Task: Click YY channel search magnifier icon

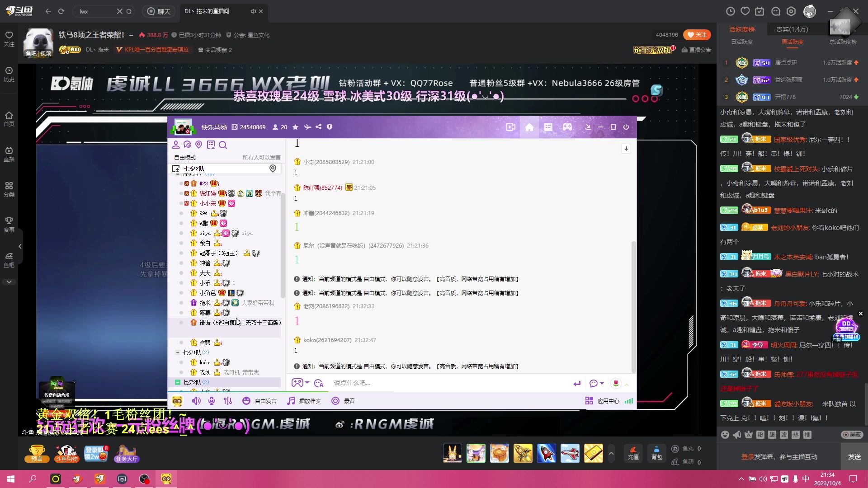Action: point(223,145)
